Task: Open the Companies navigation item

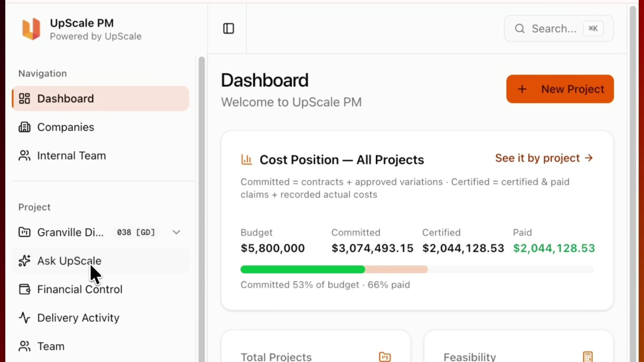Action: point(101,127)
